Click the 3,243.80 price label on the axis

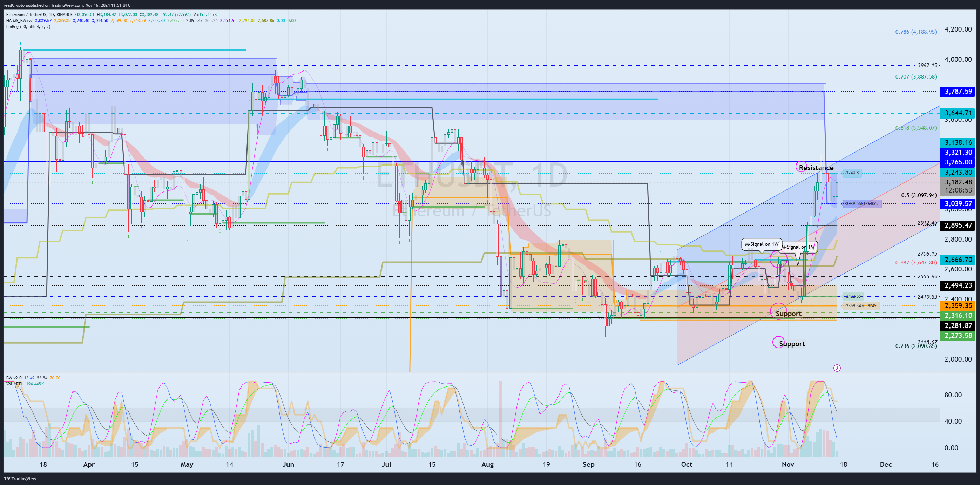pyautogui.click(x=958, y=172)
